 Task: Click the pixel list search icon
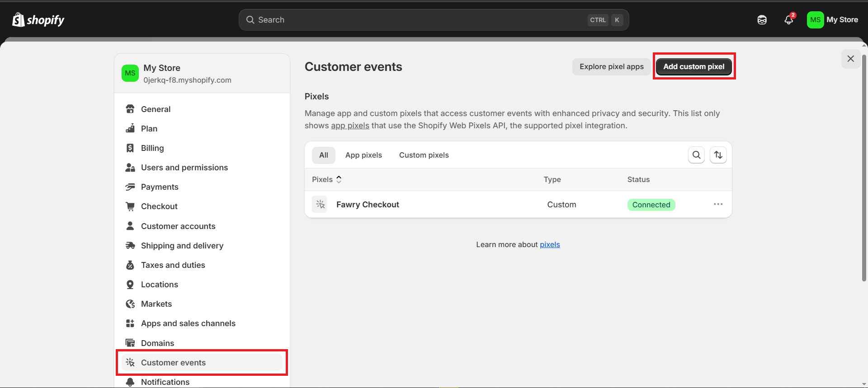tap(697, 155)
